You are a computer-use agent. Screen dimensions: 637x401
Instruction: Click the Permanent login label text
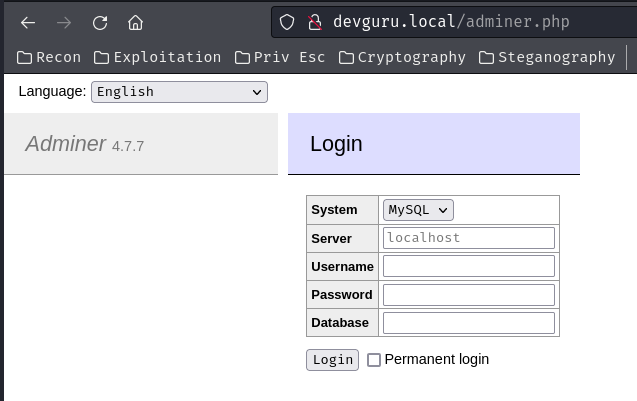(x=437, y=359)
